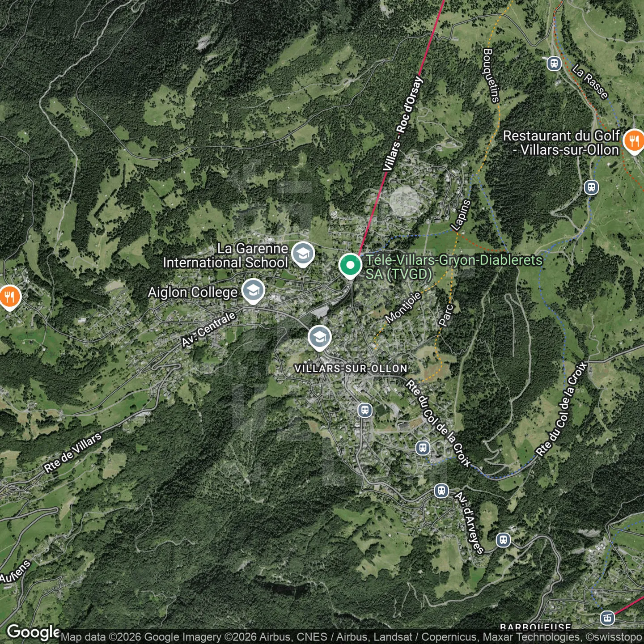Viewport: 644px width, 644px height.
Task: Select the Villars - Roc d'Orsay line label
Action: point(402,124)
